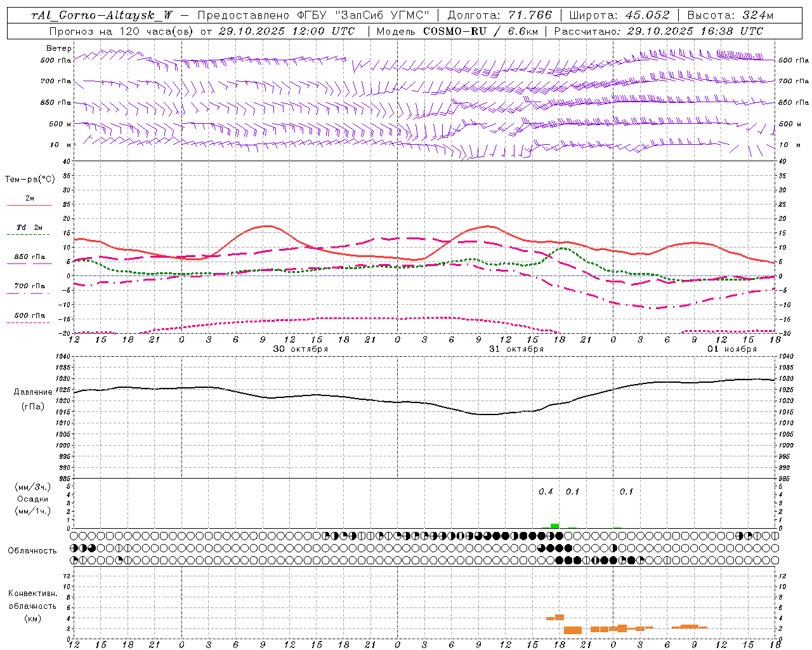Click the Td 2м legend entry
This screenshot has width=812, height=650.
point(29,227)
